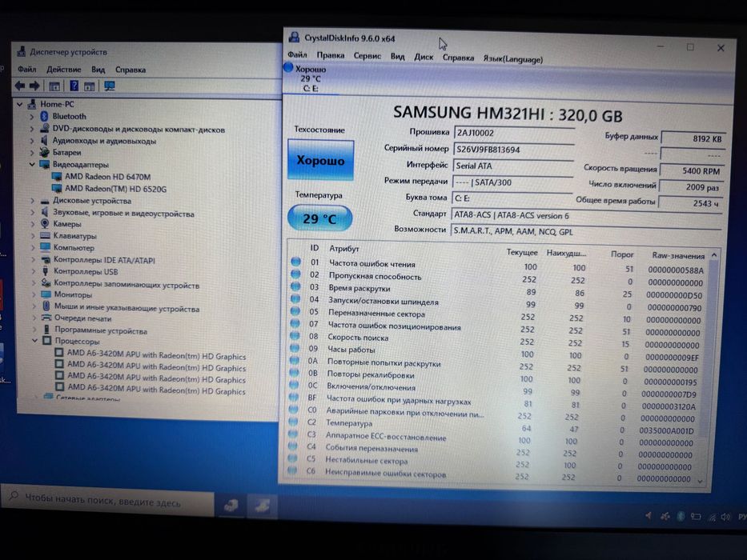Viewport: 747px width, 560px height.
Task: Collapse the Home-PC tree node
Action: coord(19,104)
